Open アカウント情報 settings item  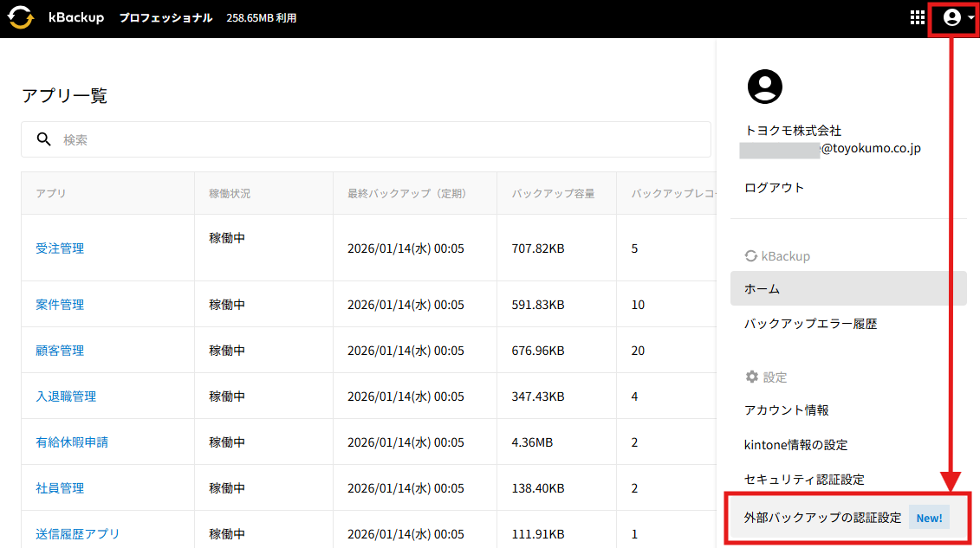786,409
